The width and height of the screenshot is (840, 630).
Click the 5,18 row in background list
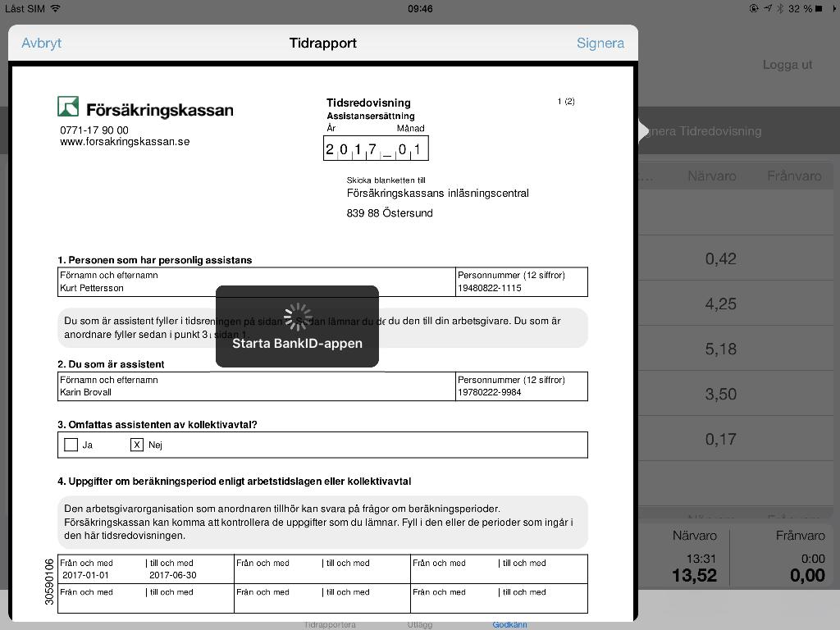click(x=735, y=349)
